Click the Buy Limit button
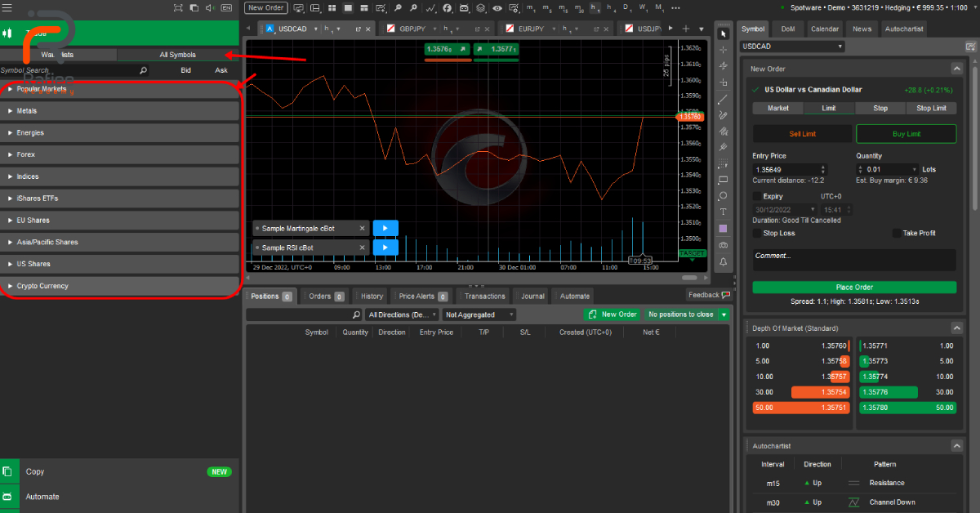This screenshot has height=513, width=980. (906, 134)
